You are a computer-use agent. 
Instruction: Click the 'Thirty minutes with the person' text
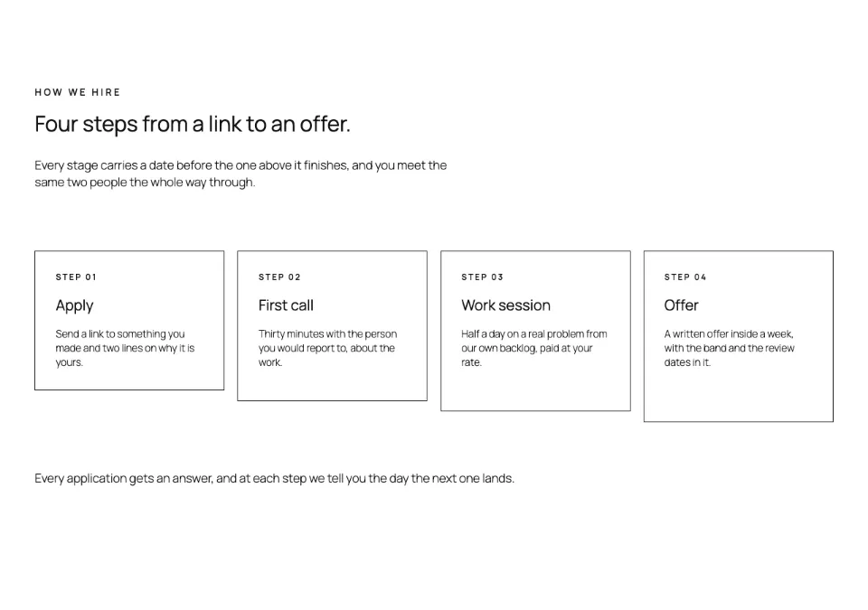click(x=327, y=348)
